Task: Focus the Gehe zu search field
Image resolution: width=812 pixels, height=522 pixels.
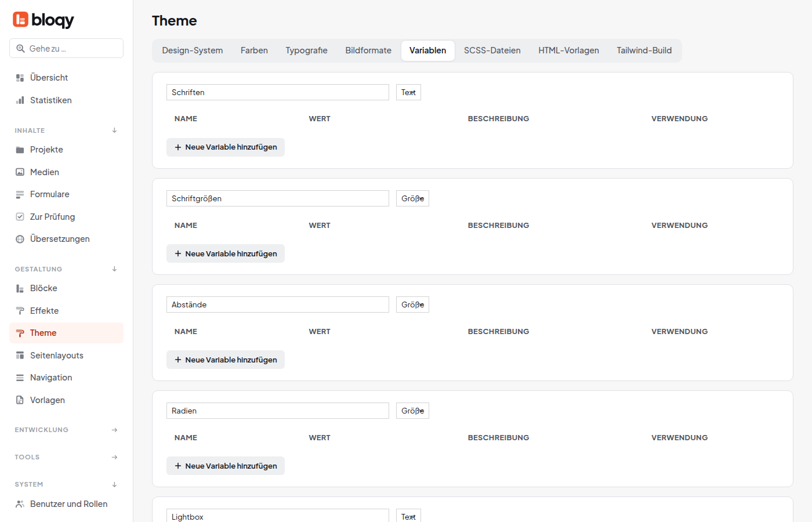Action: point(66,48)
